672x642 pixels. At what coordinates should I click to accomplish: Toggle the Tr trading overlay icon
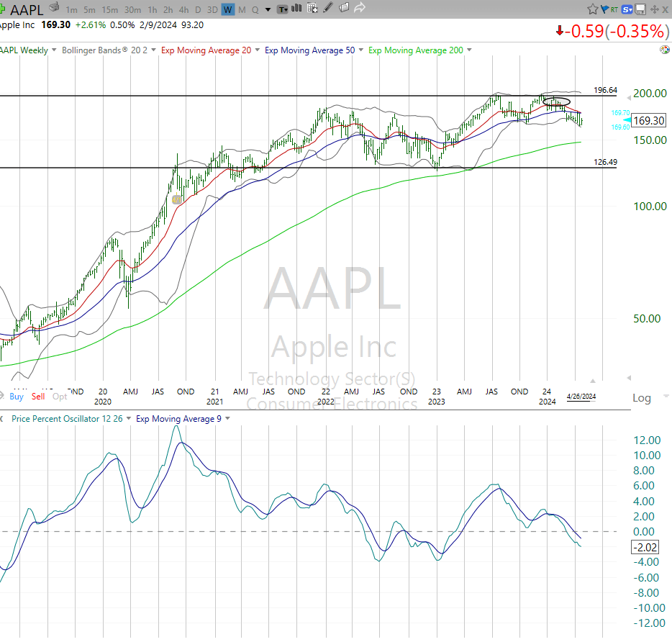pos(282,9)
